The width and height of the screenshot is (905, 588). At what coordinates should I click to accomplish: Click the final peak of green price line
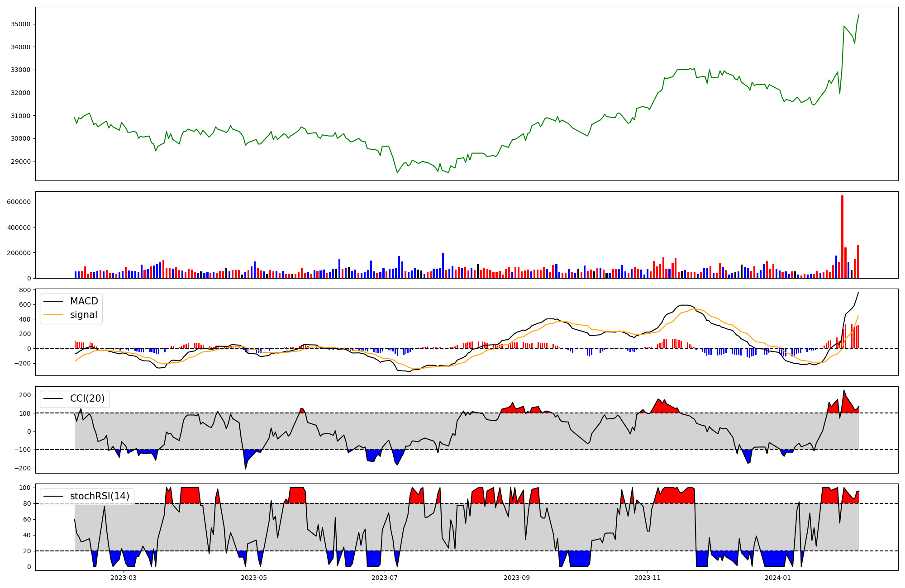coord(859,14)
